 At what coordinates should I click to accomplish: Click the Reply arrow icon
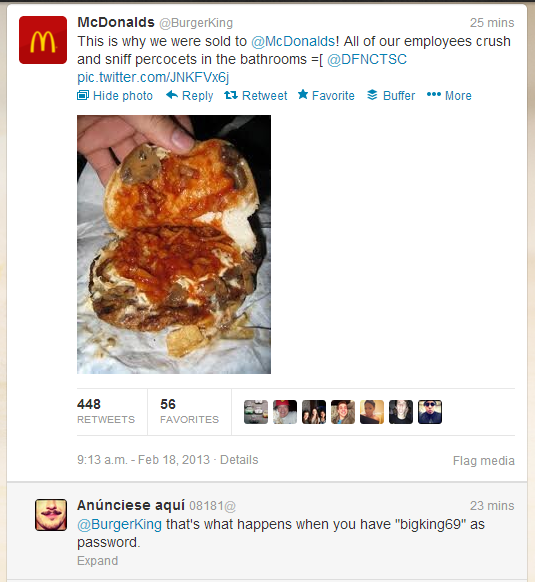point(172,95)
